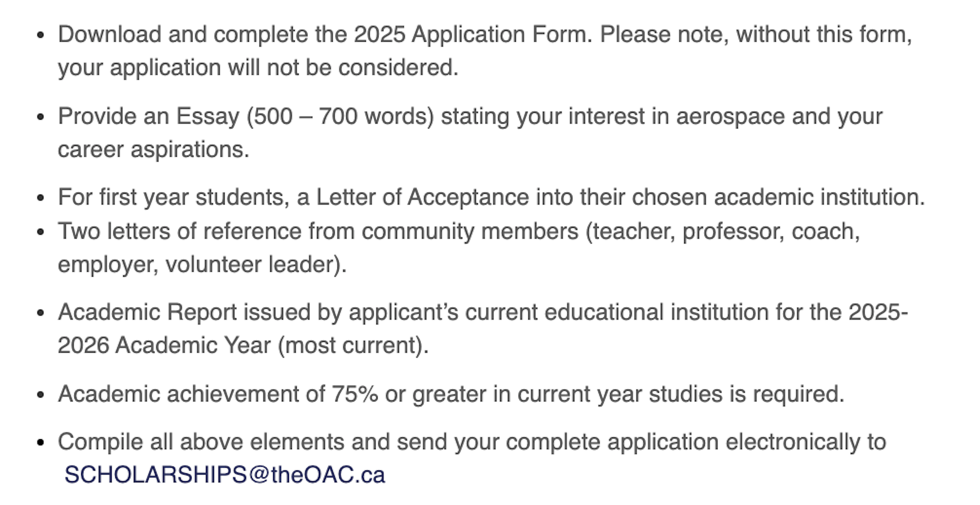This screenshot has width=980, height=505.
Task: Click the '2025 Application Form' text
Action: click(472, 34)
